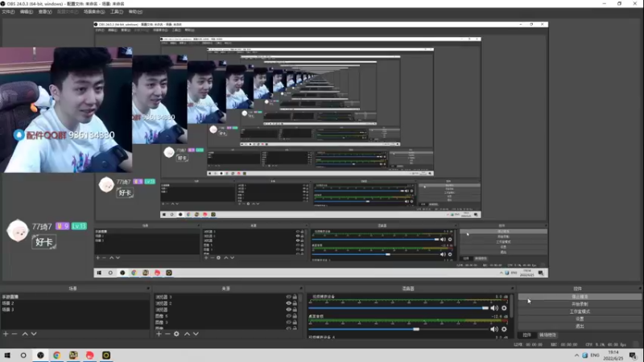Adjust the 桌面音频 volume slider
Screen dimensions: 644x362
click(x=416, y=329)
